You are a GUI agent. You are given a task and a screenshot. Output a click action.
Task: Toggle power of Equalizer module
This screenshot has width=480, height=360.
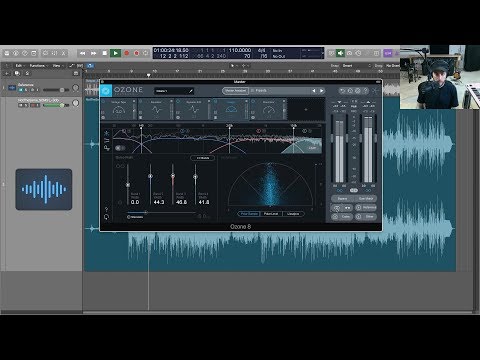pyautogui.click(x=141, y=101)
